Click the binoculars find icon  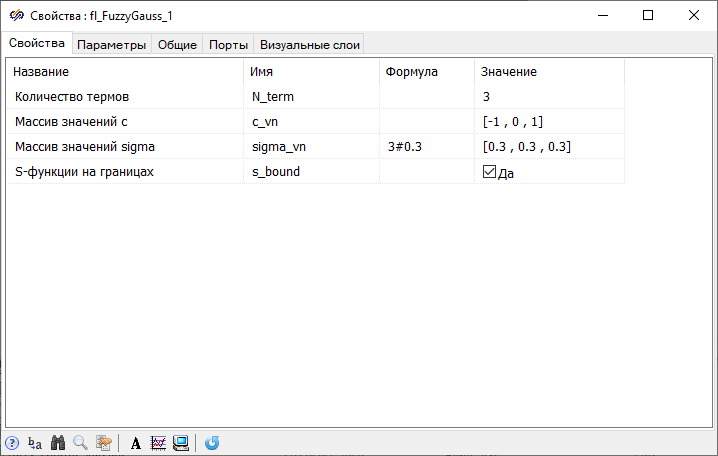point(58,443)
